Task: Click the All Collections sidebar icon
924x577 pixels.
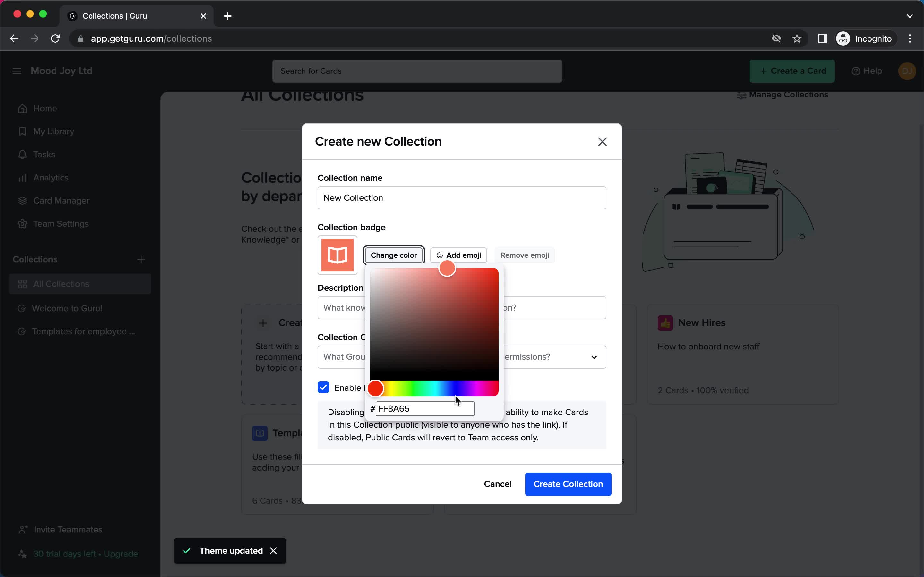Action: (22, 284)
